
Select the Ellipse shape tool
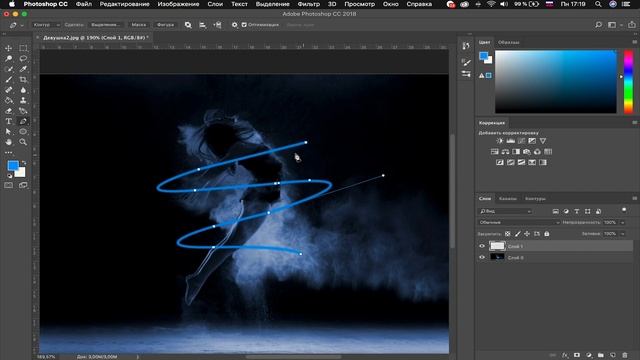[23, 132]
